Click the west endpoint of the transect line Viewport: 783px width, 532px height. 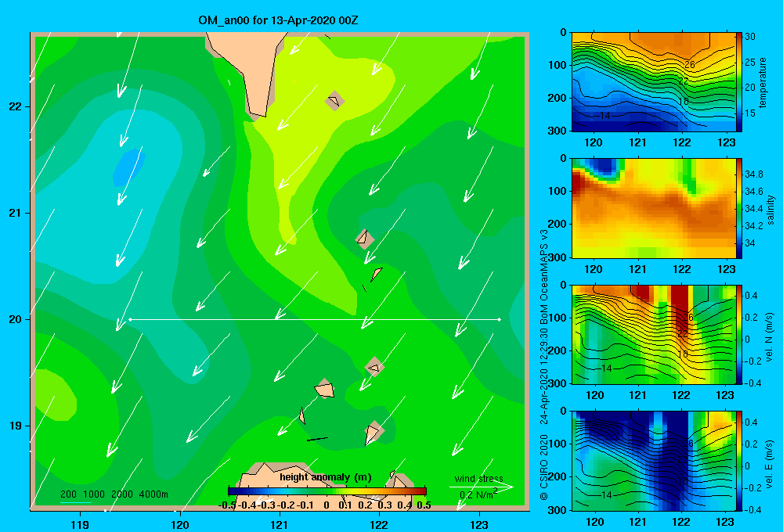click(130, 319)
